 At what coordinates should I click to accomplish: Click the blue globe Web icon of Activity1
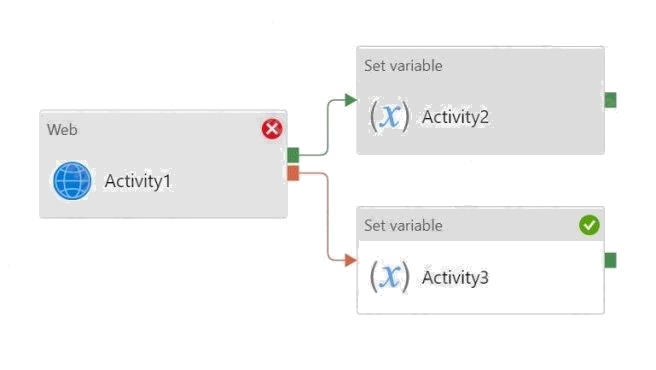tap(72, 181)
